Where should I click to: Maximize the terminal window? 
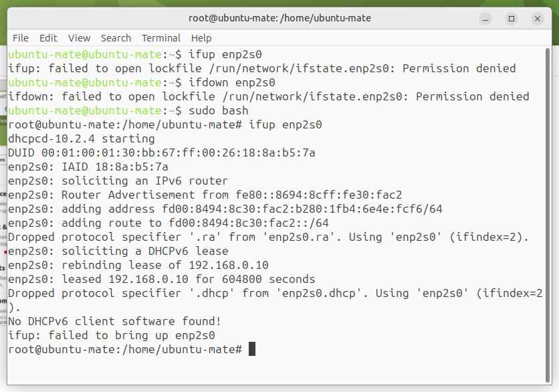click(512, 18)
